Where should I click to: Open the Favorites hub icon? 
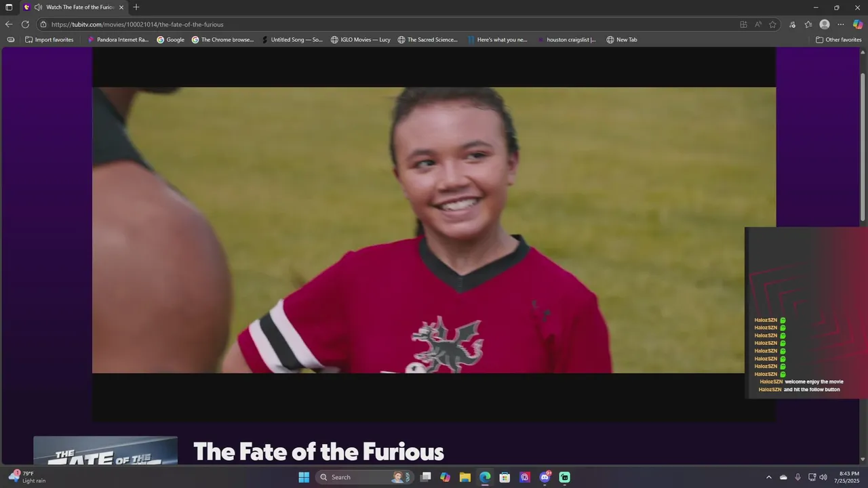click(808, 24)
